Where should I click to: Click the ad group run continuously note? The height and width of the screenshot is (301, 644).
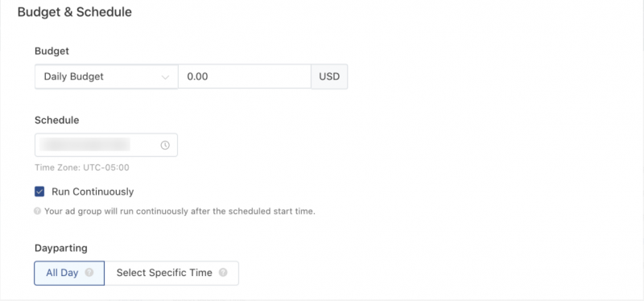(180, 212)
